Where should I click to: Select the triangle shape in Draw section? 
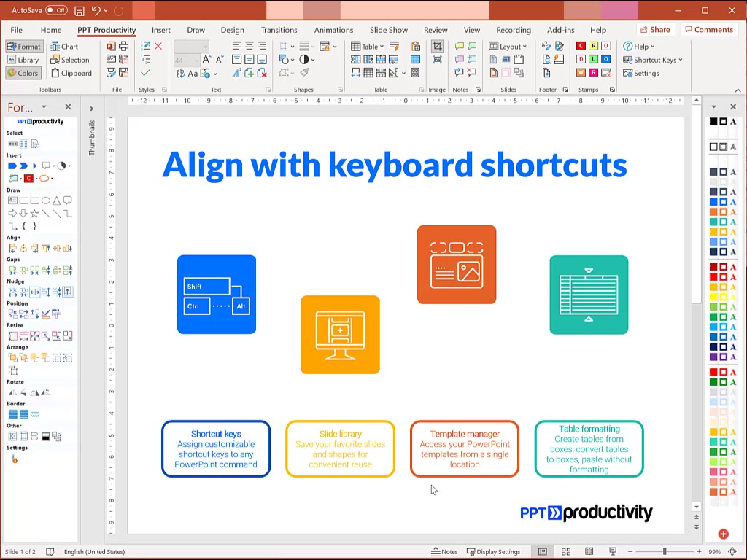pos(57,201)
